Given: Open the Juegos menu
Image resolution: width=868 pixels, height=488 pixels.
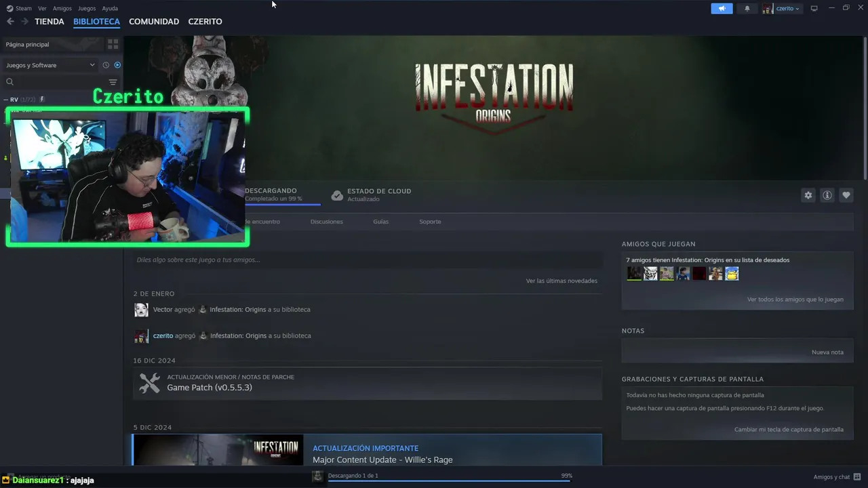Looking at the screenshot, I should pos(87,8).
